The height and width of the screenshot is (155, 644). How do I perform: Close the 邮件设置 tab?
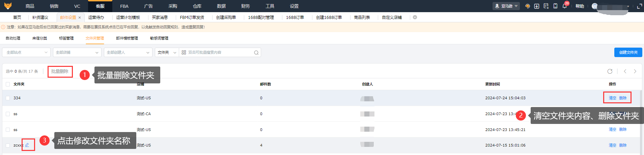click(80, 18)
